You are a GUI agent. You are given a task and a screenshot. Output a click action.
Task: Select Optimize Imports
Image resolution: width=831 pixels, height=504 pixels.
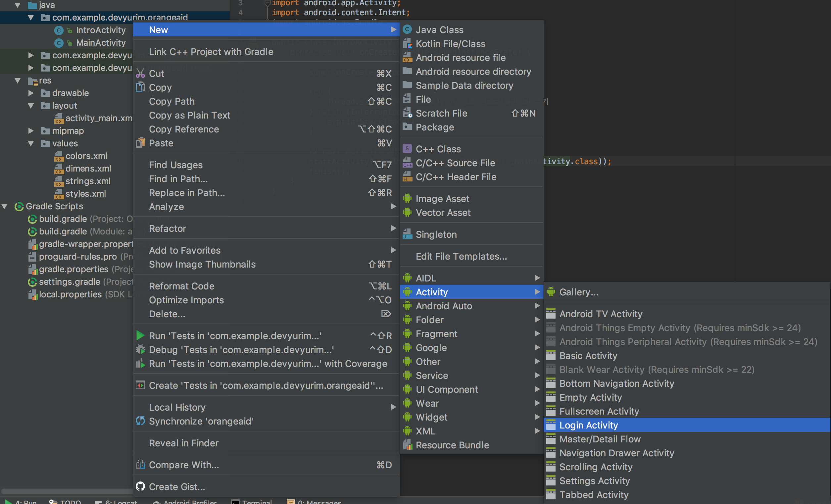[267, 300]
